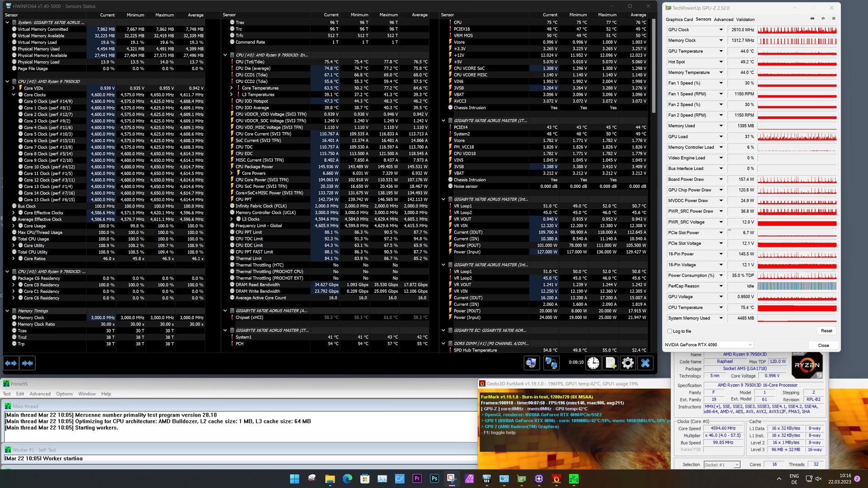Open Board Power Draw sensor dropdown
Screen dimensions: 868x488
coord(721,179)
